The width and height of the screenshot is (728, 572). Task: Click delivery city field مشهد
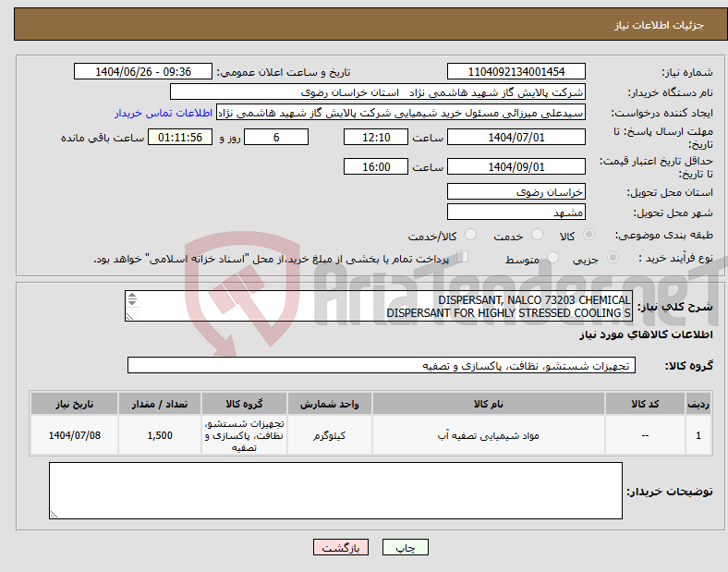coord(516,213)
